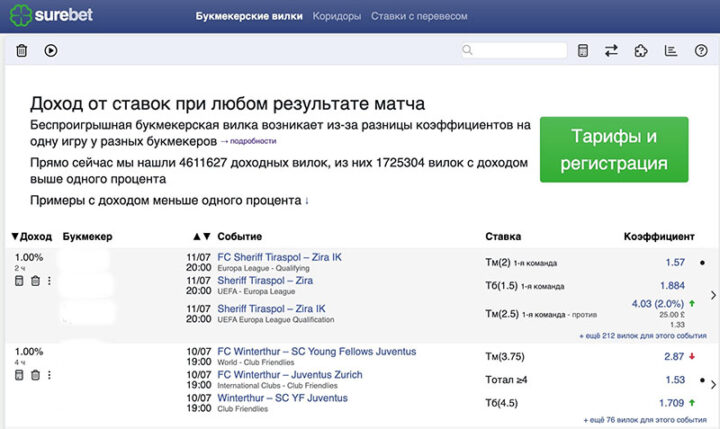Click the bar chart sort icon in the toolbar
The image size is (720, 429).
[671, 50]
